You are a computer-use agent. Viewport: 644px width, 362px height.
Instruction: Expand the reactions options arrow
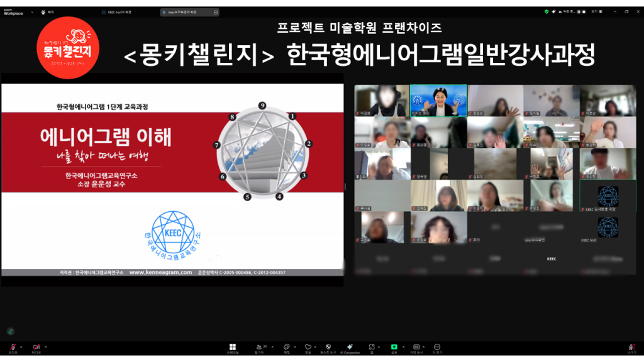click(315, 347)
